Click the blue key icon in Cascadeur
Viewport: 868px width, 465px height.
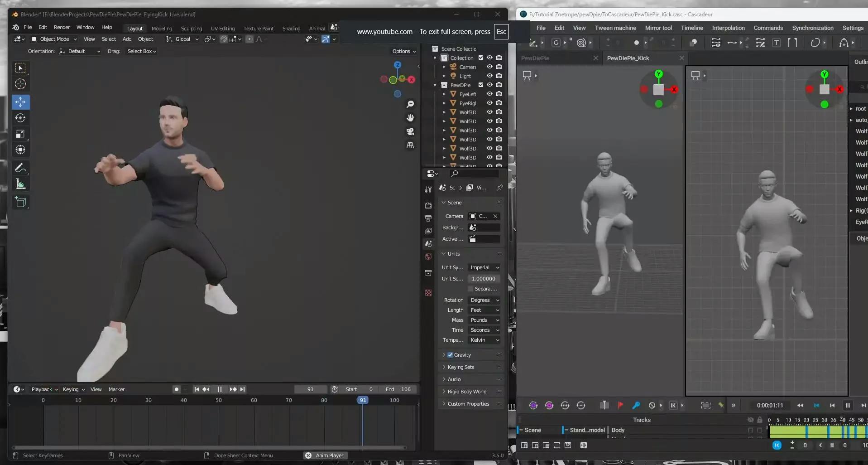(636, 405)
